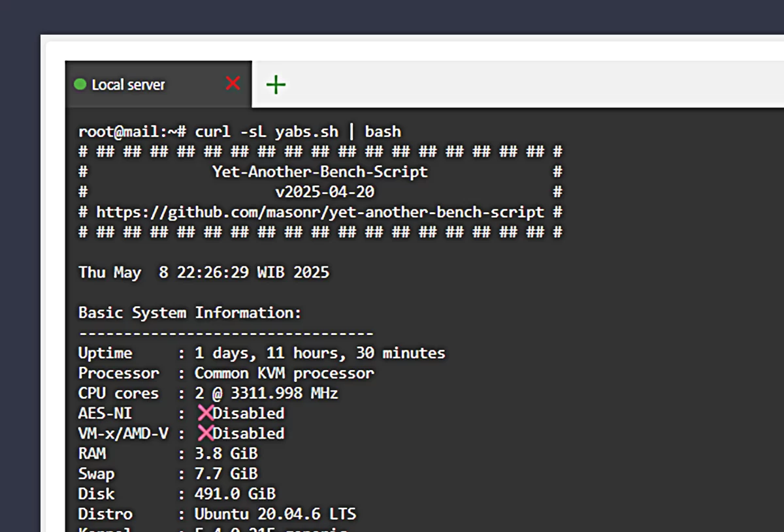Click the Uptime value in terminal
This screenshot has width=784, height=532.
click(319, 353)
